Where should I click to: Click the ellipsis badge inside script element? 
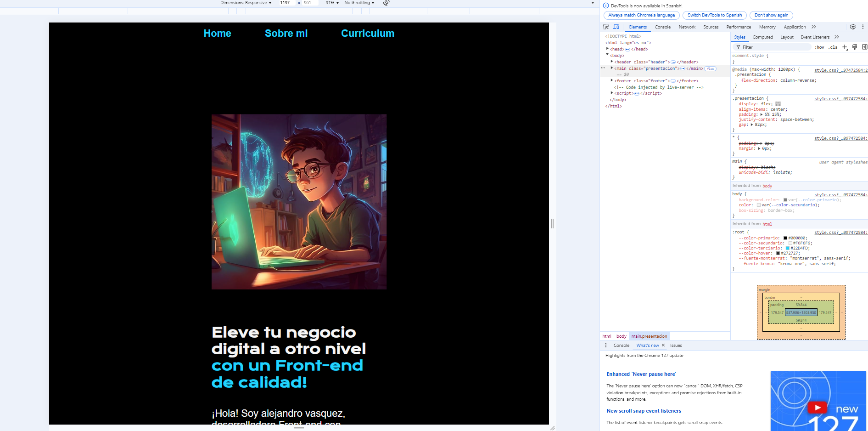coord(637,93)
